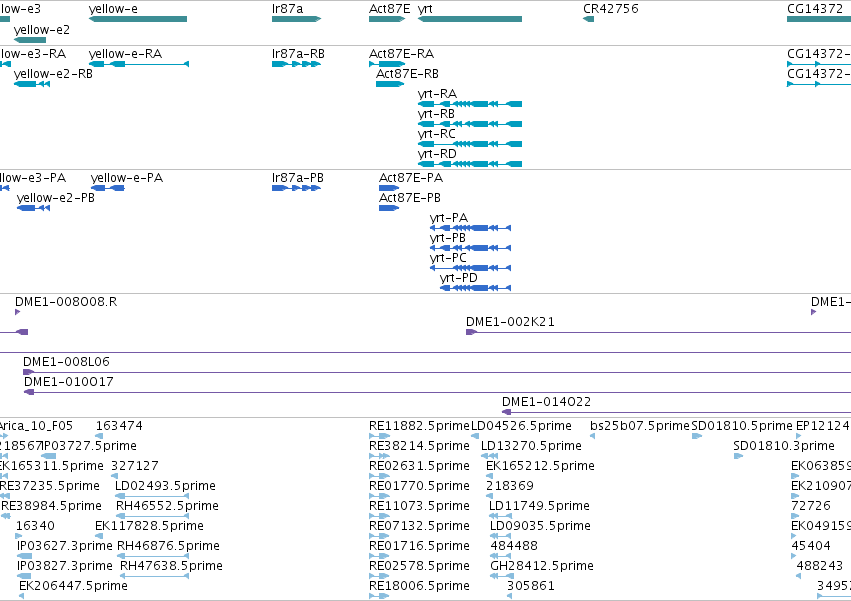Select the yellow-e2-PB protein label

[56, 198]
